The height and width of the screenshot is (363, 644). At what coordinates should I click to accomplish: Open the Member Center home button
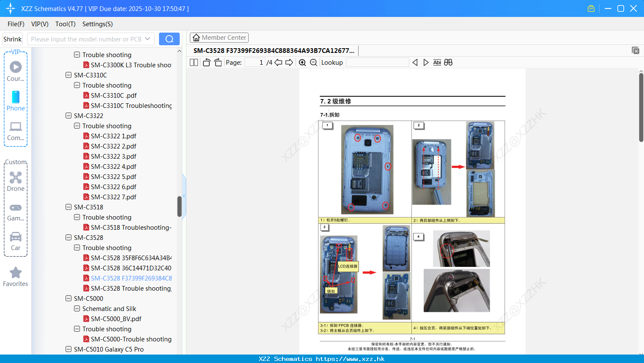[219, 38]
